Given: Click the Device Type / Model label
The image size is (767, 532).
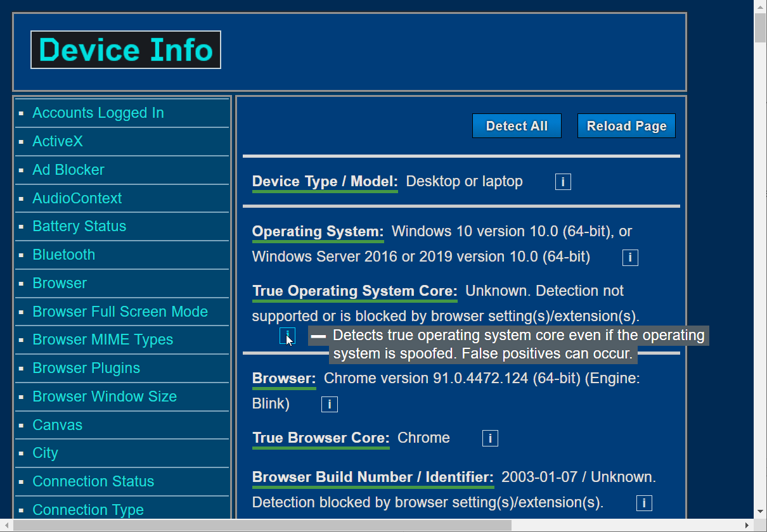Looking at the screenshot, I should pyautogui.click(x=325, y=182).
